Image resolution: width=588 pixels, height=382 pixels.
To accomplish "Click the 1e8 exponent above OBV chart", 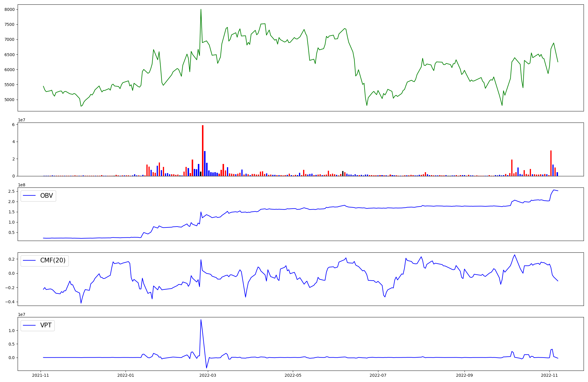I will [x=22, y=185].
